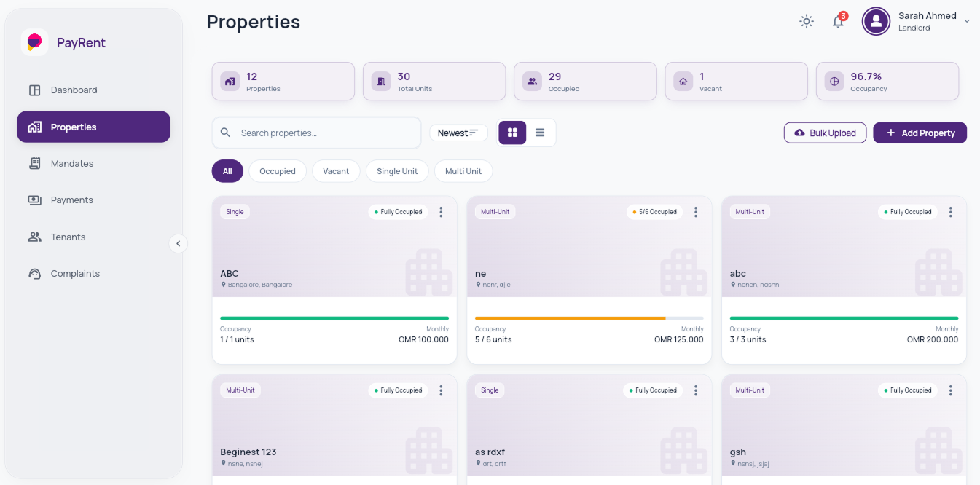Click the Add Property button
The width and height of the screenshot is (980, 485).
point(920,133)
